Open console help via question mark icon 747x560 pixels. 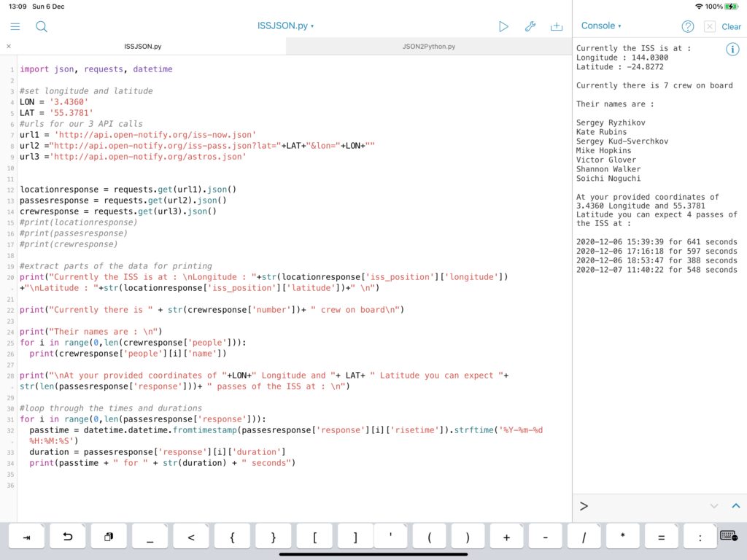click(x=686, y=26)
